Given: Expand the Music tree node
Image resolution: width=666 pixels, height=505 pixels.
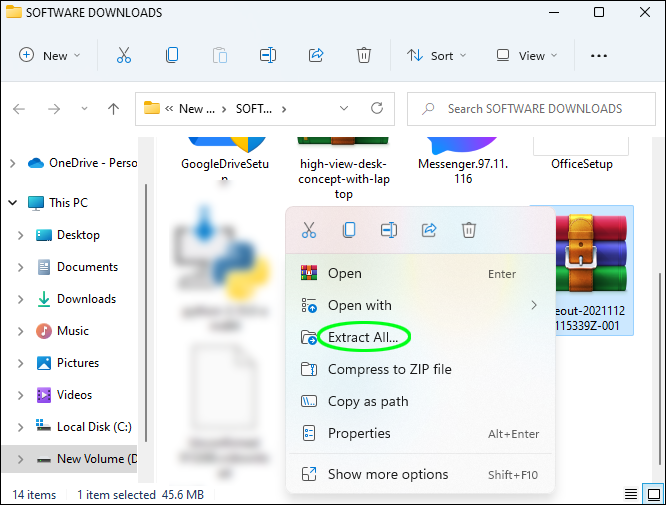Looking at the screenshot, I should (x=20, y=331).
